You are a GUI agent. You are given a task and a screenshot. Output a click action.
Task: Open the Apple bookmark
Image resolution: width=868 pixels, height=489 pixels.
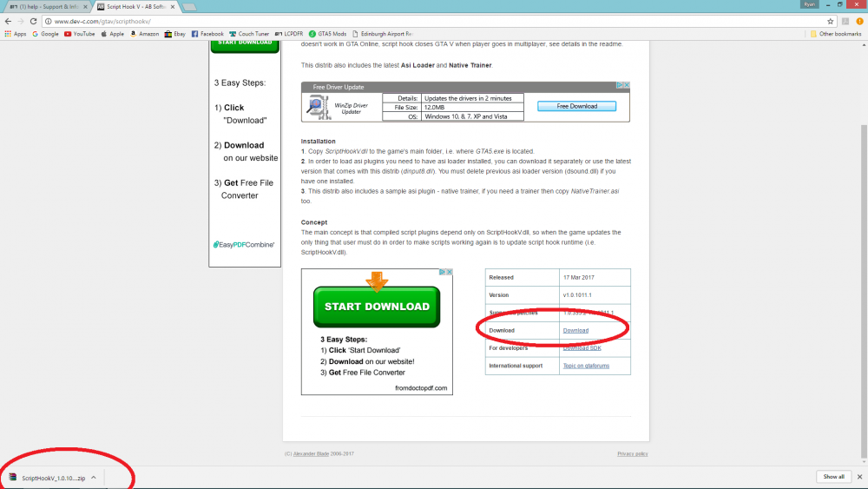tap(112, 34)
